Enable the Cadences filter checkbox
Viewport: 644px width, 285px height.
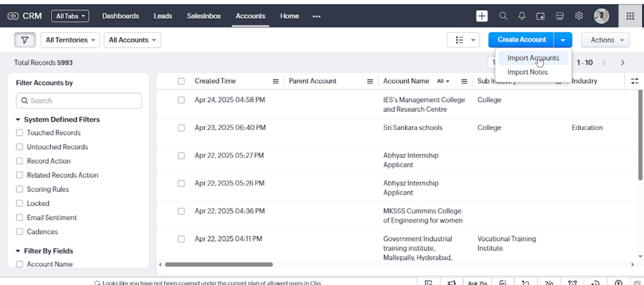(x=19, y=232)
